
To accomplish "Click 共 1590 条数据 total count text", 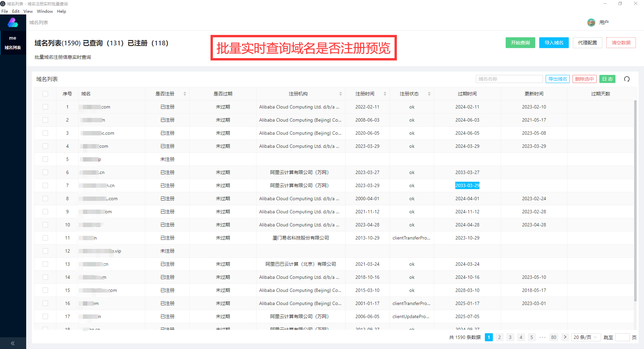I will [x=465, y=337].
